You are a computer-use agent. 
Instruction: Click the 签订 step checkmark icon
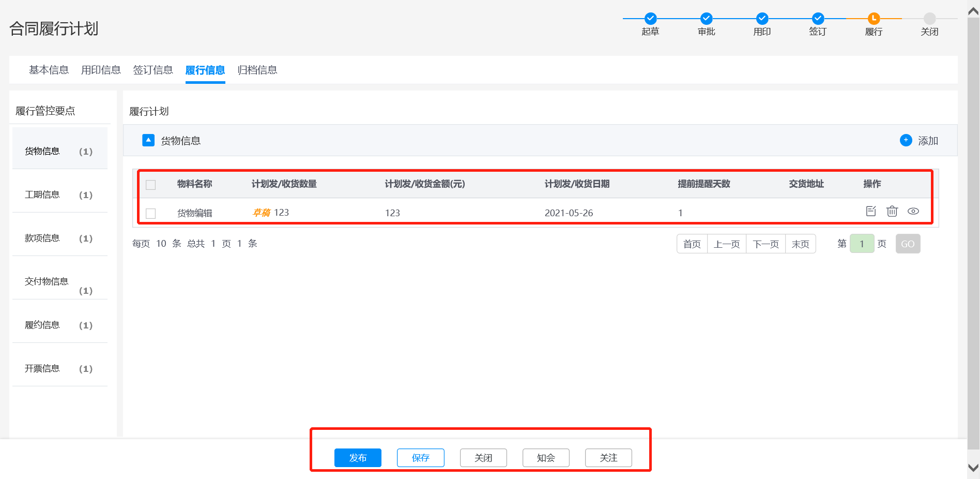pos(818,19)
